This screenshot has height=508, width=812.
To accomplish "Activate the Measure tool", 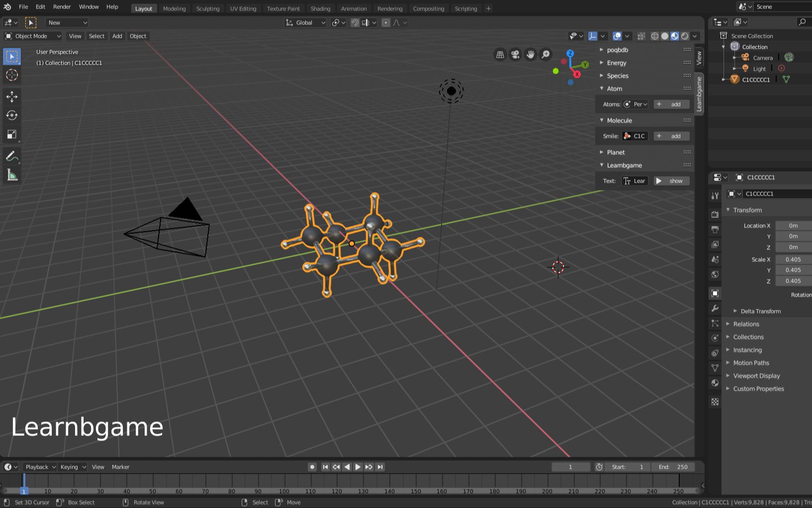I will 12,175.
